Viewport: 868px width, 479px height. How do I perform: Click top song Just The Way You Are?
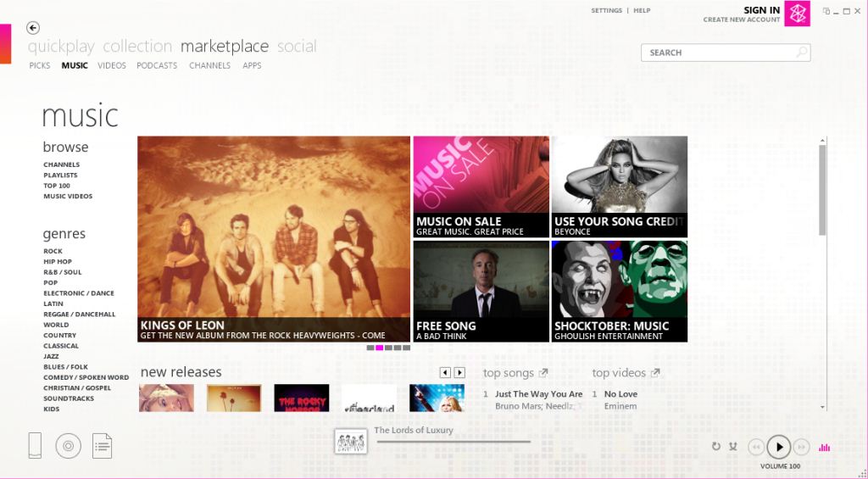538,394
